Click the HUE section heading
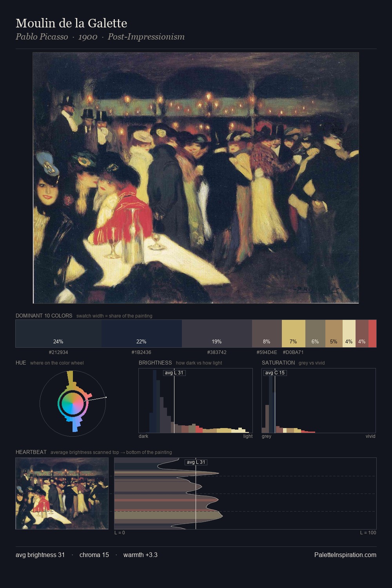Viewport: 392px width, 588px height. point(21,363)
